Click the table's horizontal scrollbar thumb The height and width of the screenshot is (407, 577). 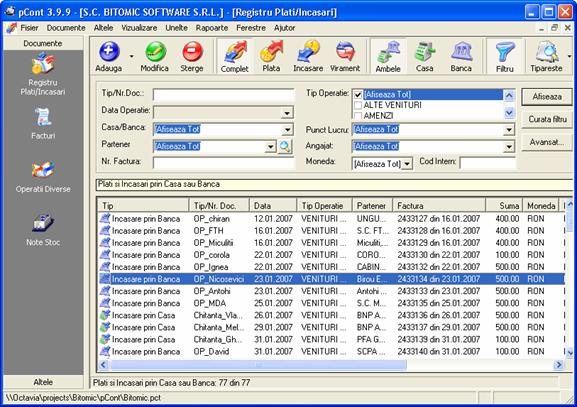pos(258,365)
